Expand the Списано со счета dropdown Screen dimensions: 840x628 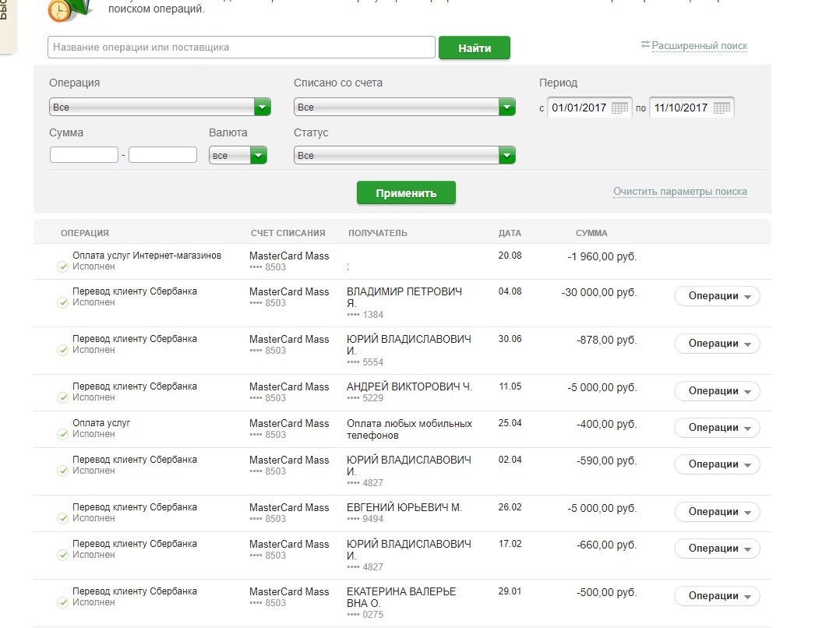(x=506, y=108)
